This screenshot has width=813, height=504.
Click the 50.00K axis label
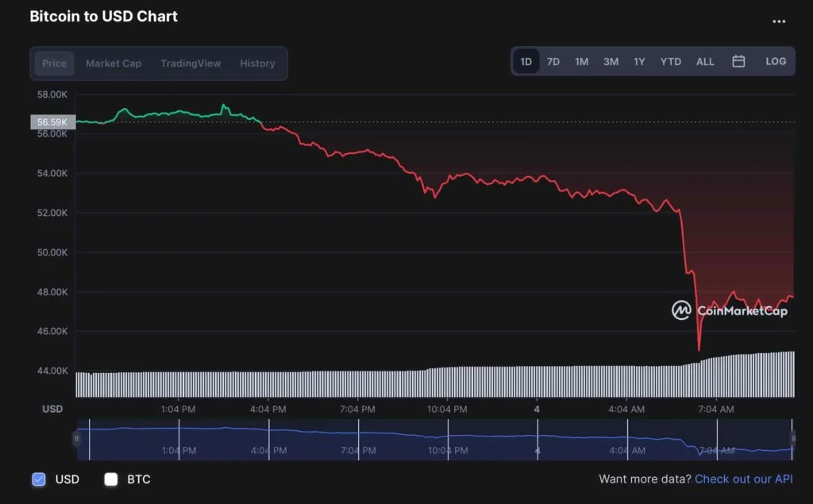(52, 252)
